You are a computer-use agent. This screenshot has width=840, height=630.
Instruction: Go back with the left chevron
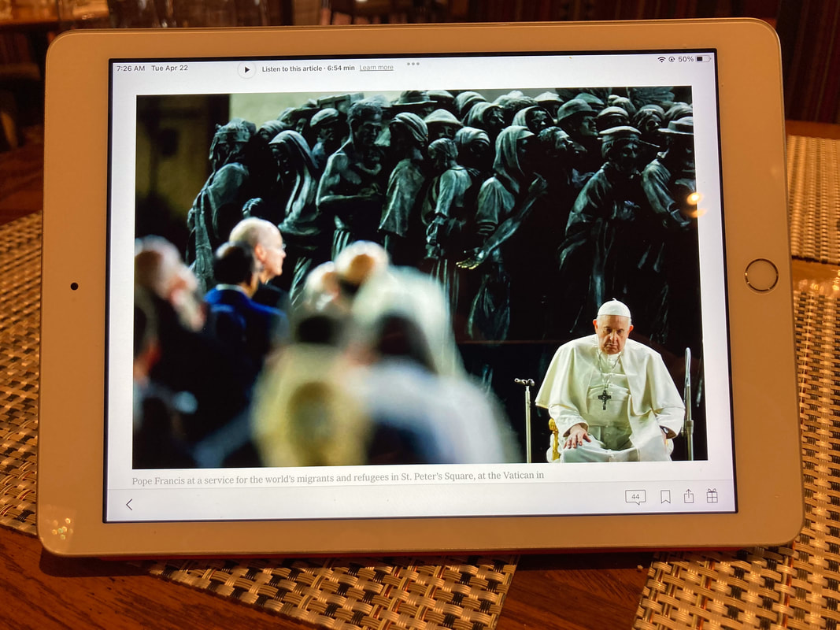click(x=129, y=504)
